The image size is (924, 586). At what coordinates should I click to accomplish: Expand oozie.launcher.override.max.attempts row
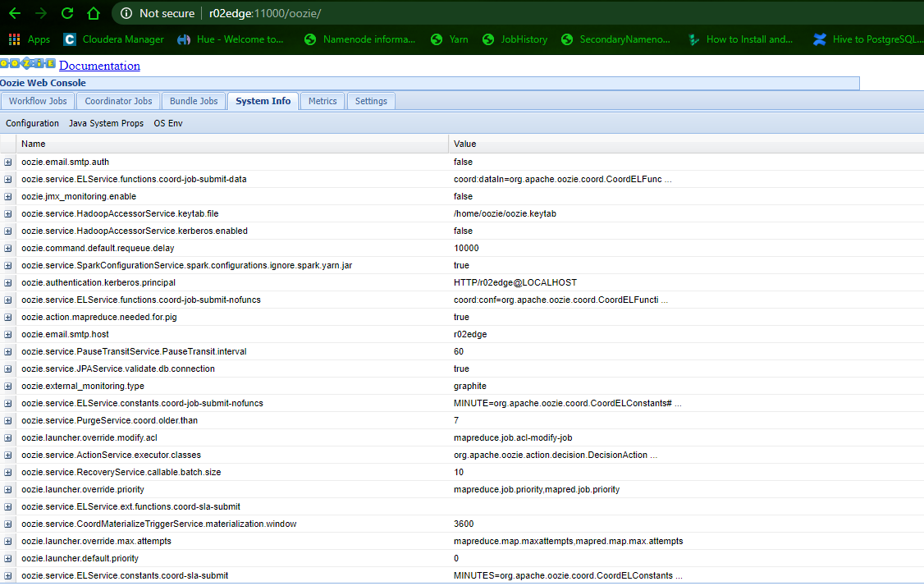click(x=7, y=541)
